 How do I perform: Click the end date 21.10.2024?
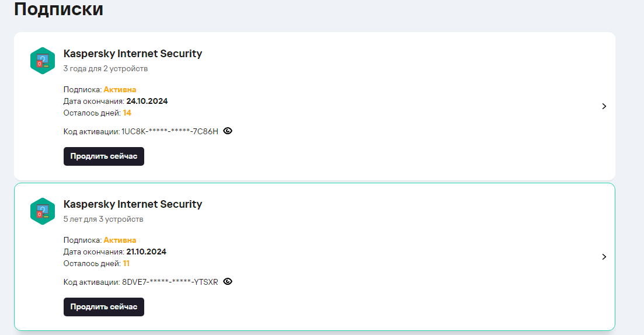pyautogui.click(x=147, y=252)
